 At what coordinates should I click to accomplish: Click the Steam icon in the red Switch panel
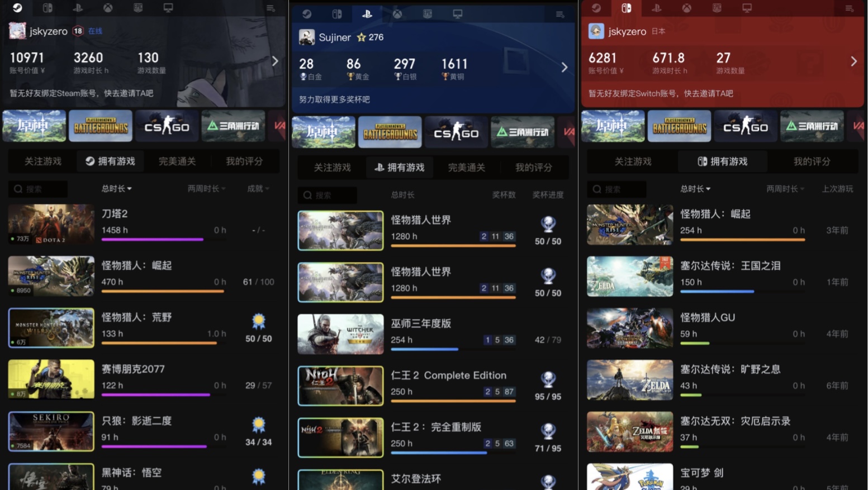coord(596,8)
